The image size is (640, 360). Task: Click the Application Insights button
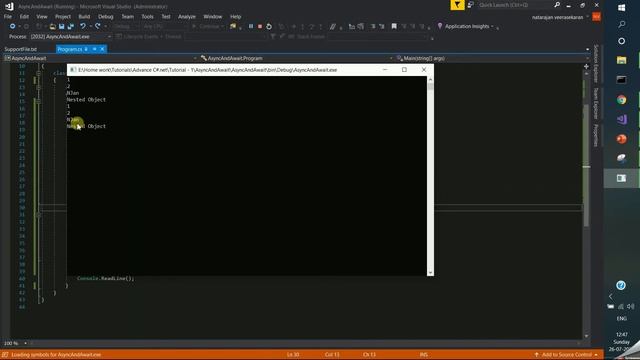[x=465, y=27]
